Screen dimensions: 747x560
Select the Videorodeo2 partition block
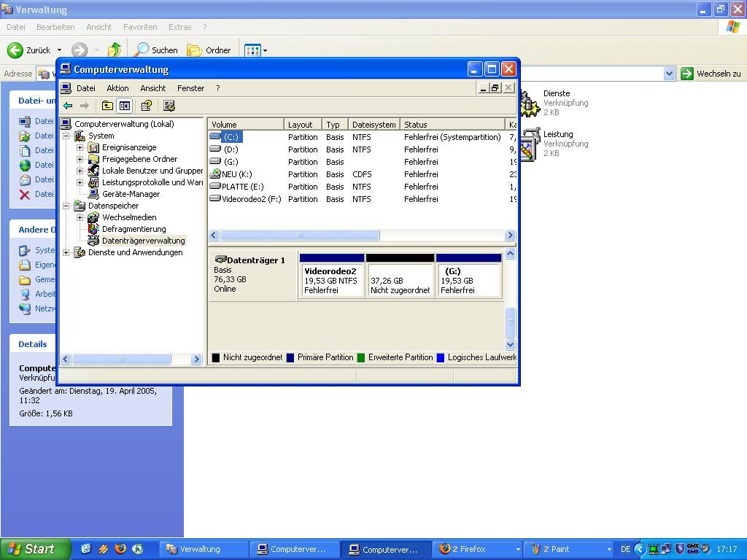(x=332, y=276)
